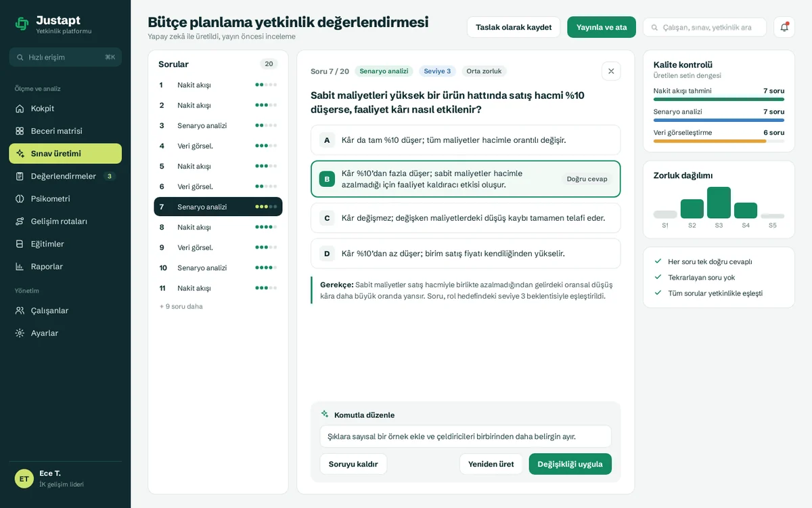Click the Kokpit sidebar icon

click(x=20, y=108)
